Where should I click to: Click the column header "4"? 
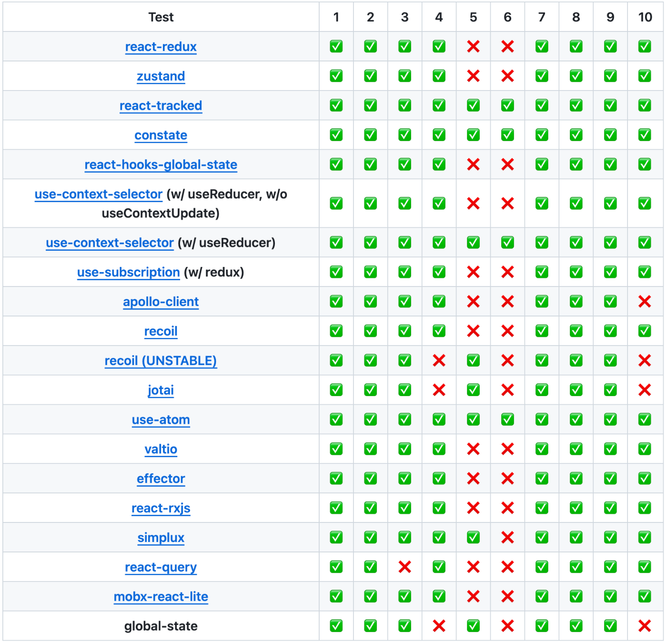(x=439, y=17)
